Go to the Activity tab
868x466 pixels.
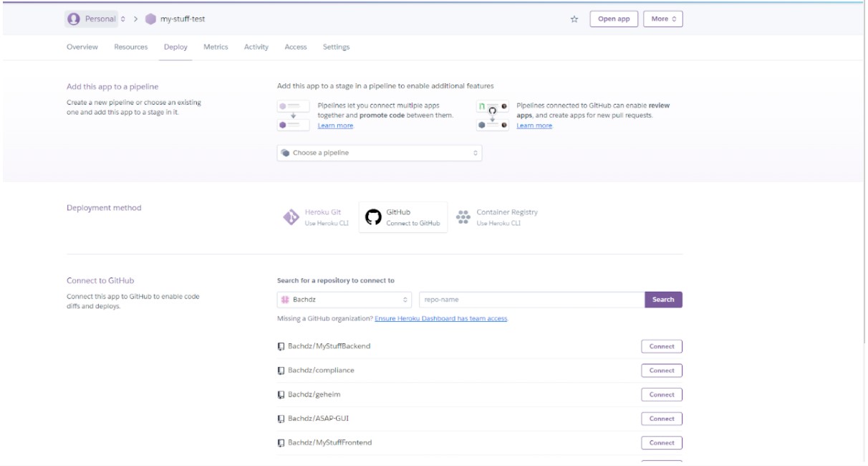(256, 47)
